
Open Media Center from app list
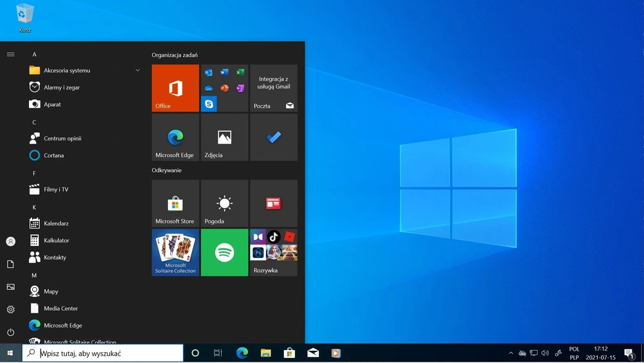click(x=85, y=308)
